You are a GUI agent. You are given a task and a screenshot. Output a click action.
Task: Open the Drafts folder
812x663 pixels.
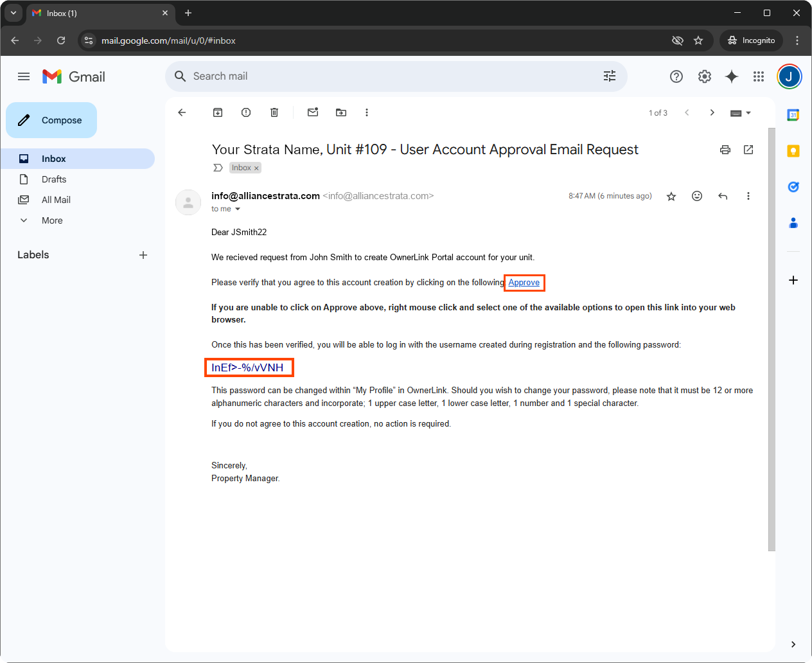54,179
